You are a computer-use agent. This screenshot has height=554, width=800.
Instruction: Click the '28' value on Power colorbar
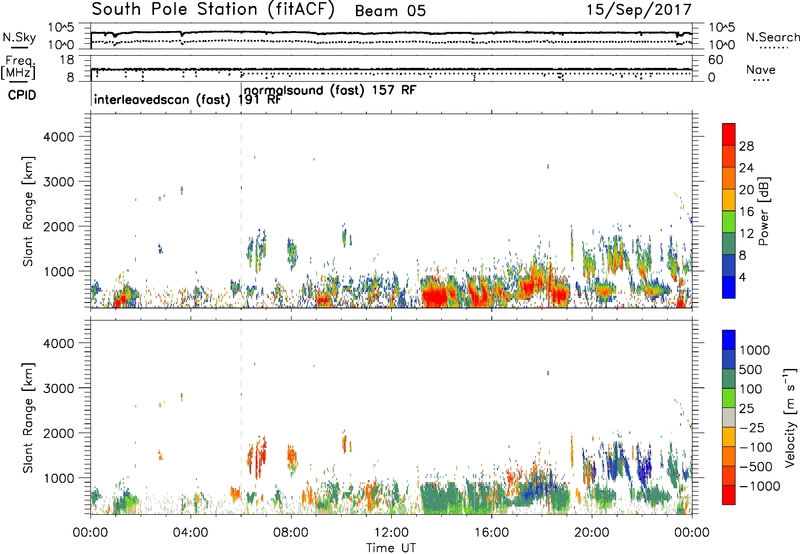tap(746, 146)
